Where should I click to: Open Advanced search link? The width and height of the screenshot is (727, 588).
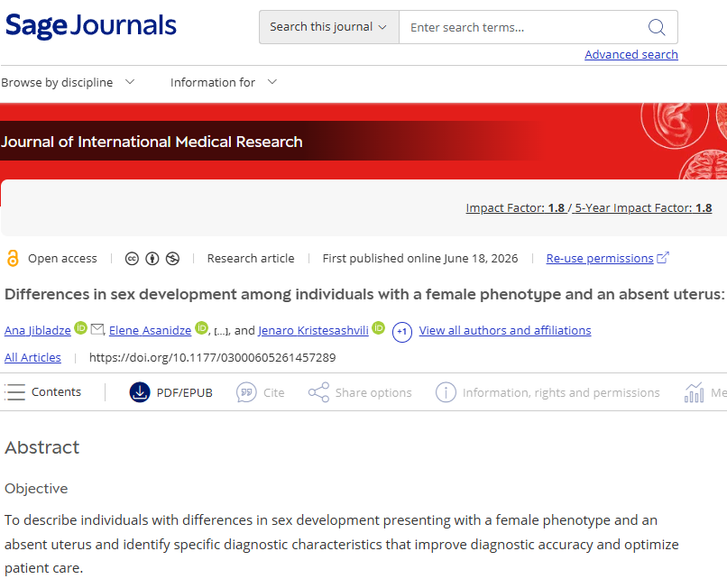[x=631, y=55]
